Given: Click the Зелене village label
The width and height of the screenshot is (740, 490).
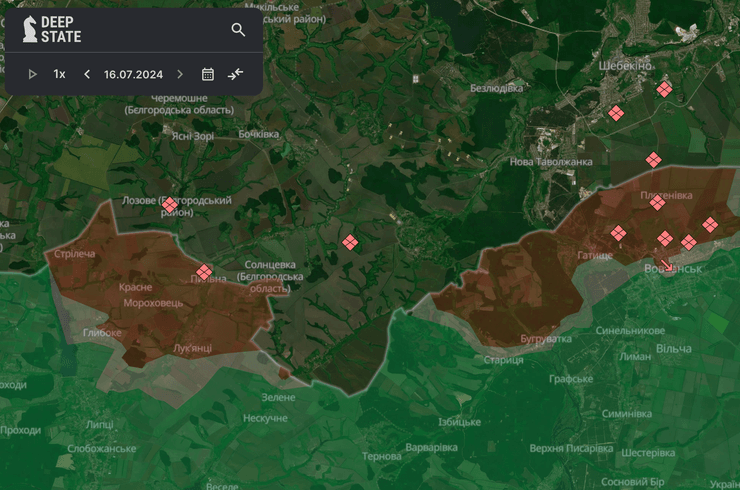Looking at the screenshot, I should click(278, 397).
